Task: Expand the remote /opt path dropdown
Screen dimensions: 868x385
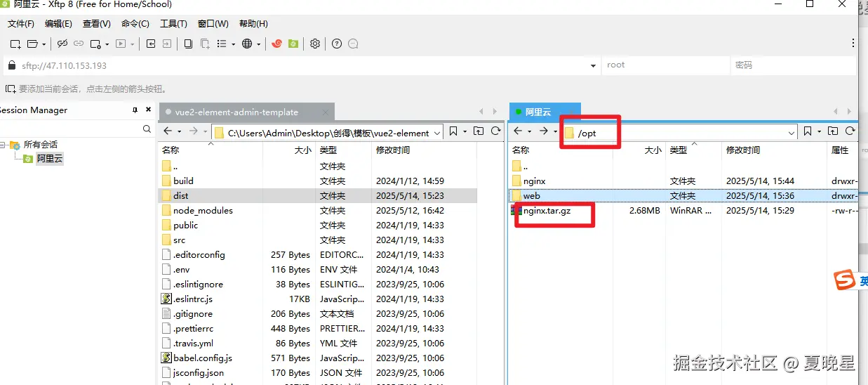Action: pyautogui.click(x=792, y=132)
